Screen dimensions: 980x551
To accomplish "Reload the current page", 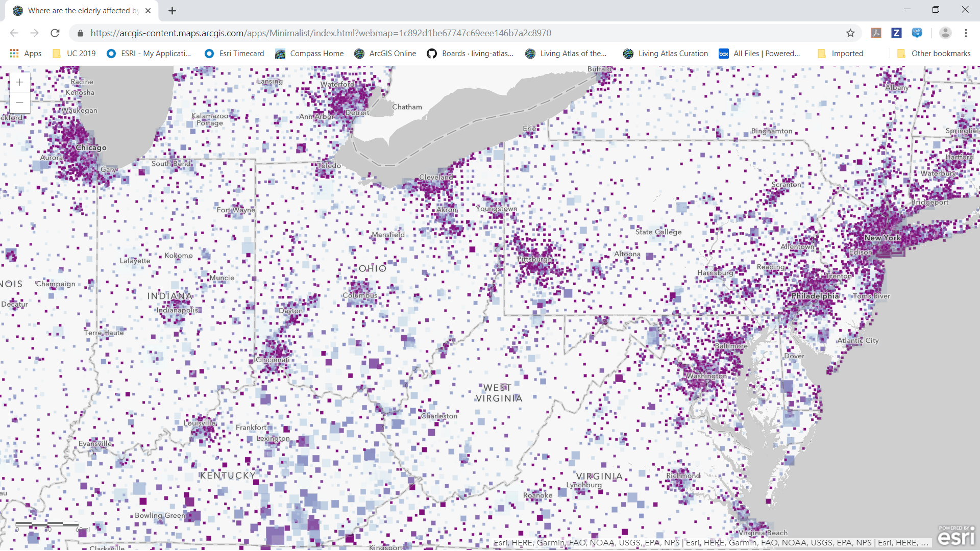I will point(55,33).
